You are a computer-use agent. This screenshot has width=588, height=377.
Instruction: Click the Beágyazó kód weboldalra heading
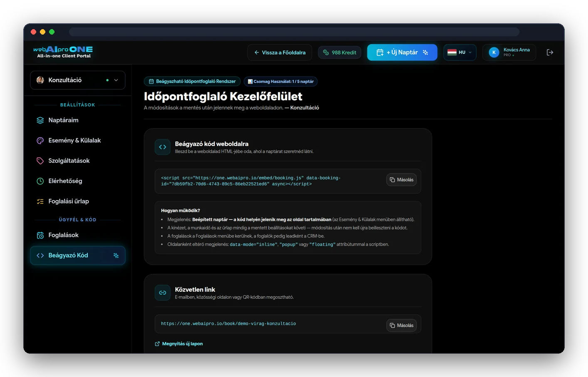[x=212, y=144]
